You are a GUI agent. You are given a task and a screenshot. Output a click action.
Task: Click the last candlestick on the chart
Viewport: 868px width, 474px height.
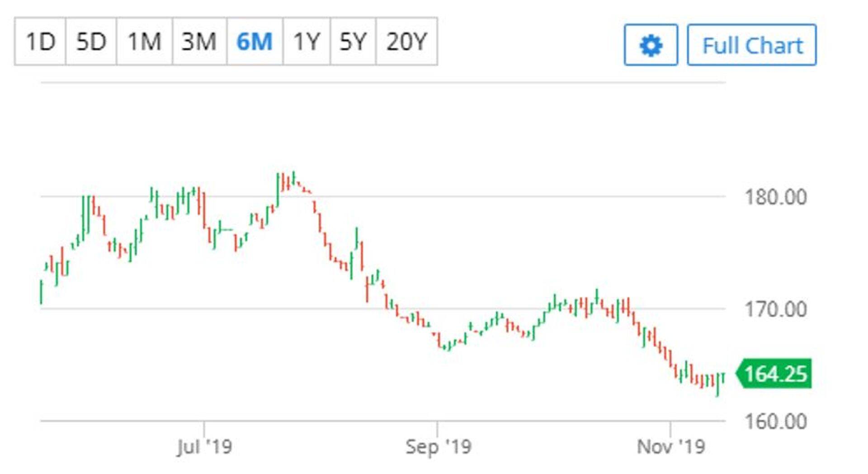click(723, 378)
